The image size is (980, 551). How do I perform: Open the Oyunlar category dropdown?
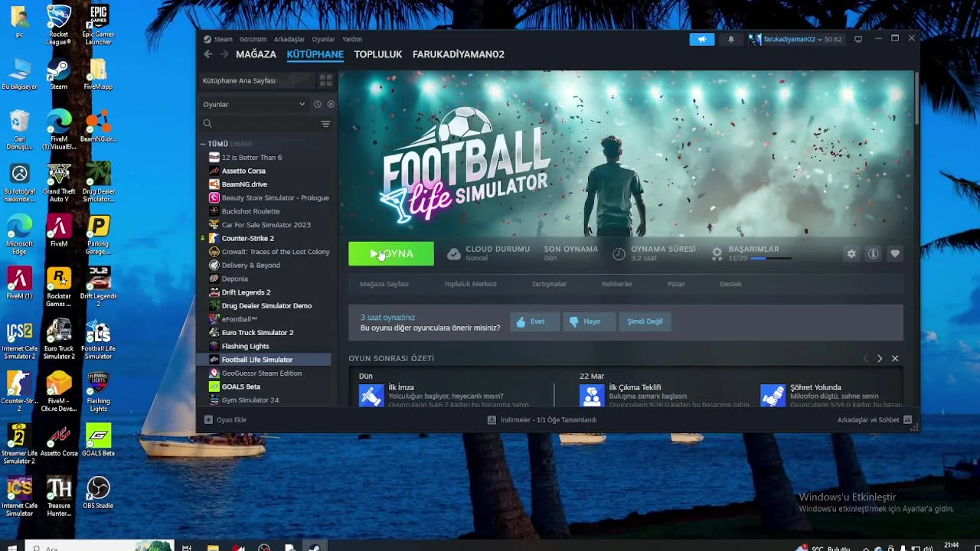[x=254, y=104]
